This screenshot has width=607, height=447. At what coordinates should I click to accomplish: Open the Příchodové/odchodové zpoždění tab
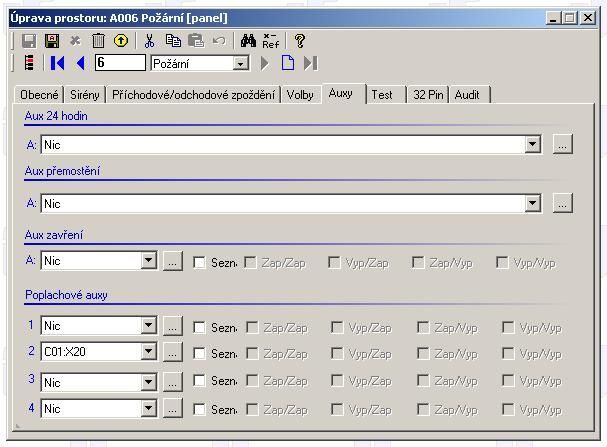[x=193, y=95]
